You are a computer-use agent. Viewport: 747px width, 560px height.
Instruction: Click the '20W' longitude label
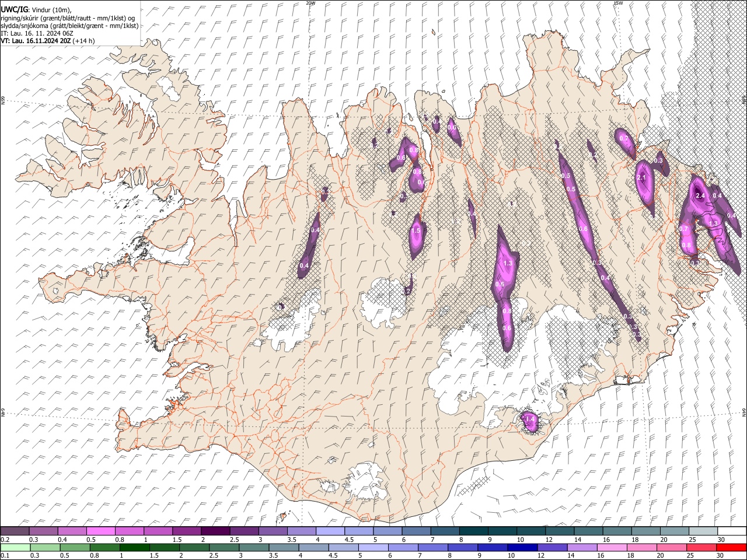coord(310,3)
